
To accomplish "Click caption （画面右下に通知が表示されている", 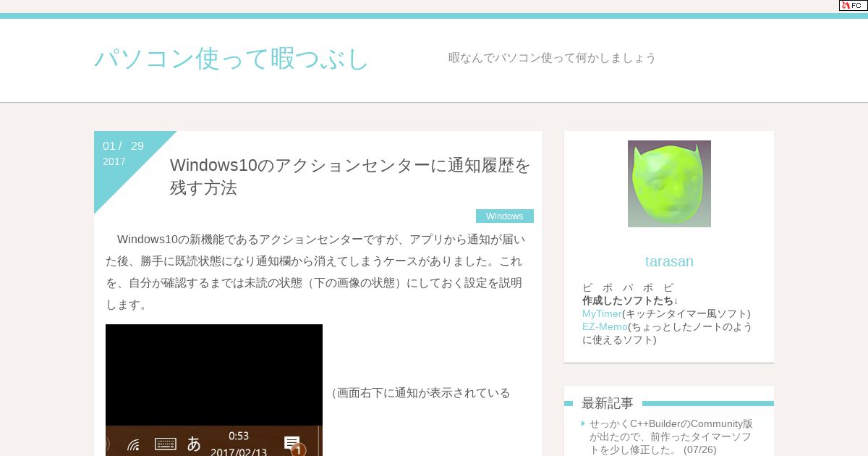I will pyautogui.click(x=420, y=393).
